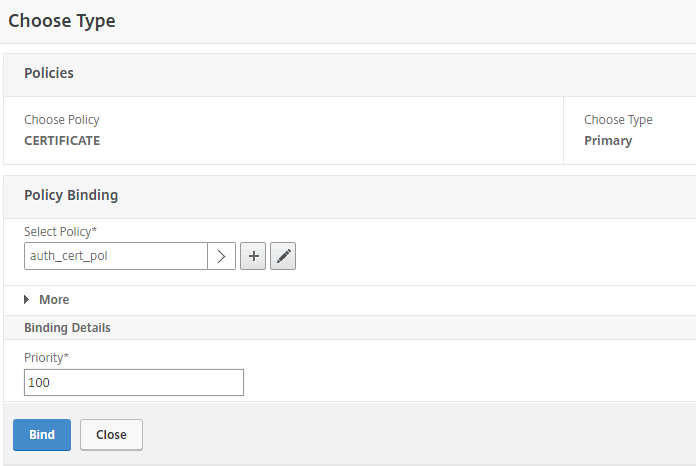The height and width of the screenshot is (466, 696).
Task: Click the Priority field label
Action: point(46,358)
